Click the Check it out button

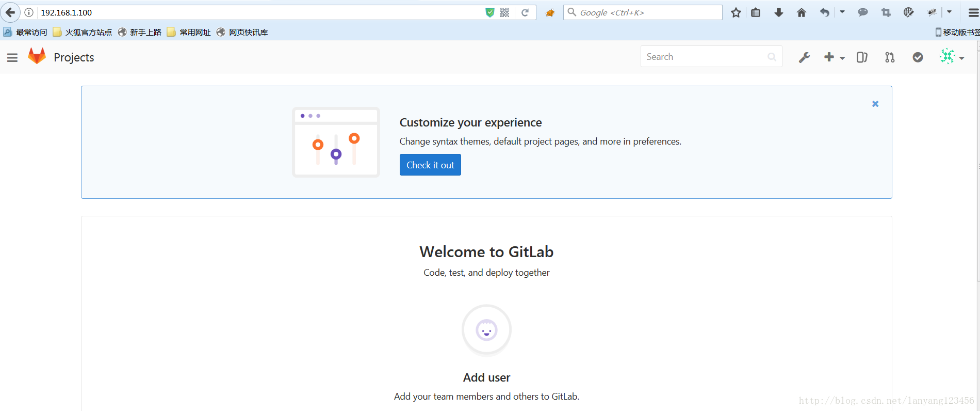click(430, 165)
